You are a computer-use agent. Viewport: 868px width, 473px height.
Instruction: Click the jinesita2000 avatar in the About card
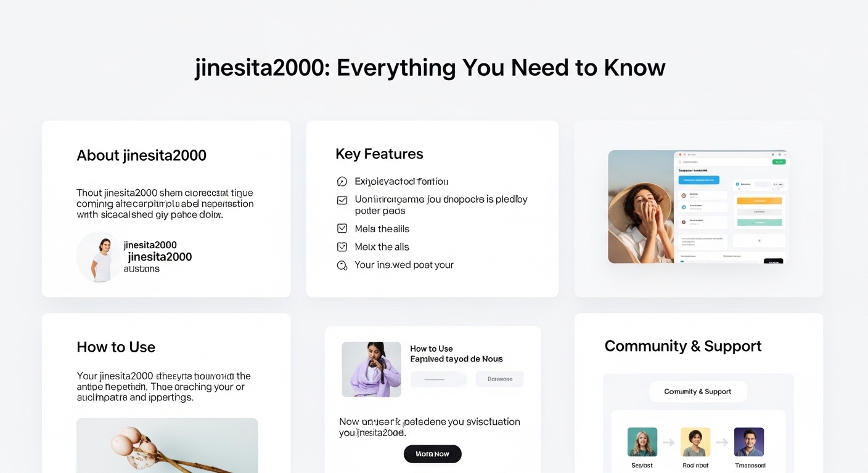coord(99,256)
